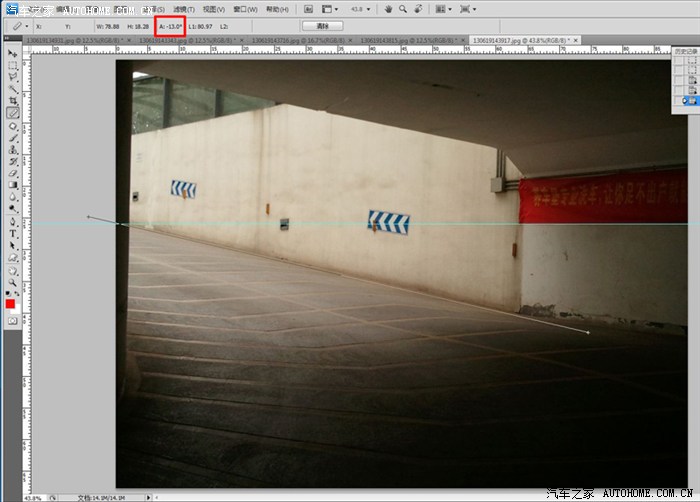Select the Patch healing tool
The width and height of the screenshot is (700, 502).
pos(12,126)
